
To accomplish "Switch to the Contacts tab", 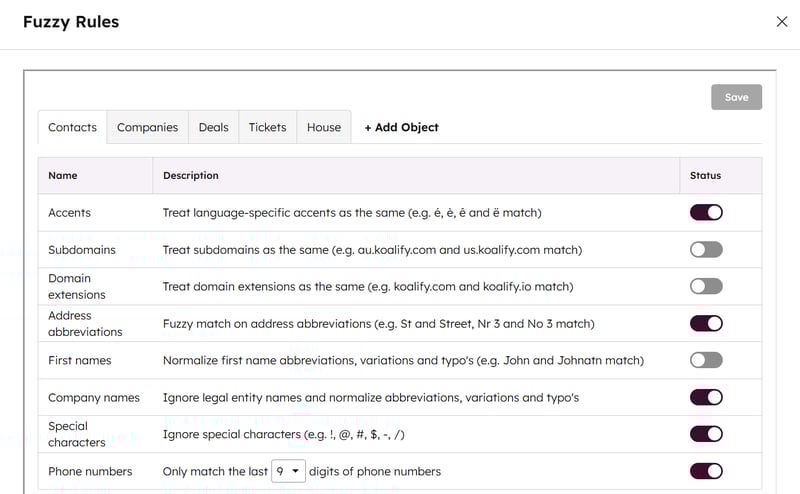I will pos(72,127).
